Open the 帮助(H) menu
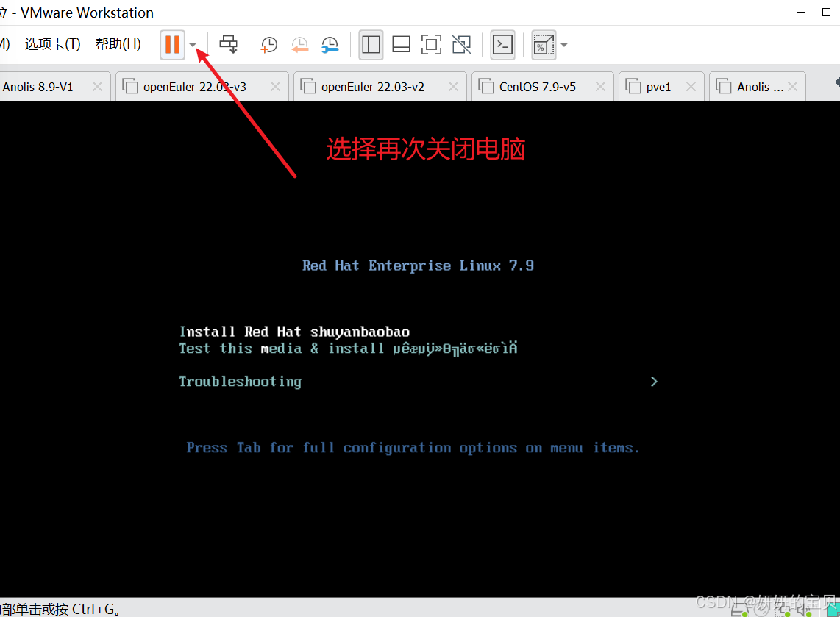840x617 pixels. [118, 44]
